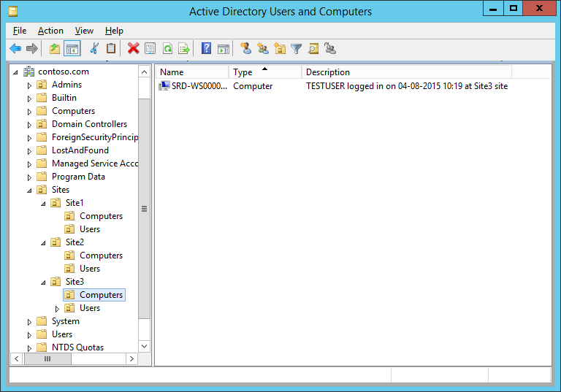This screenshot has height=392, width=561.
Task: Open the Help menu
Action: 114,31
